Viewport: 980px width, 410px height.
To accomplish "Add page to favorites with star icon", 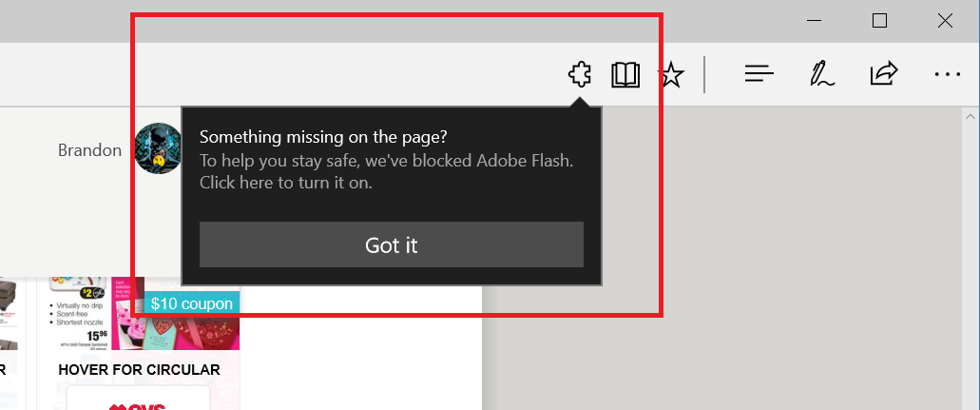I will coord(671,74).
